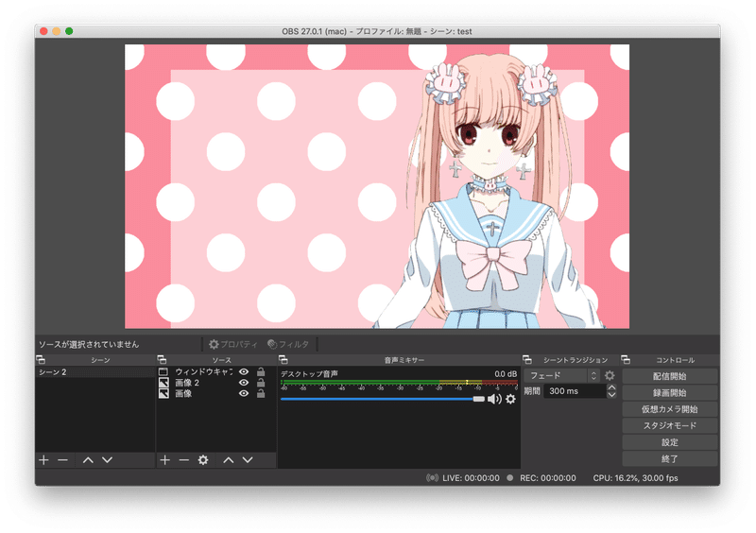Mute desktop audio via speaker icon

coord(494,399)
